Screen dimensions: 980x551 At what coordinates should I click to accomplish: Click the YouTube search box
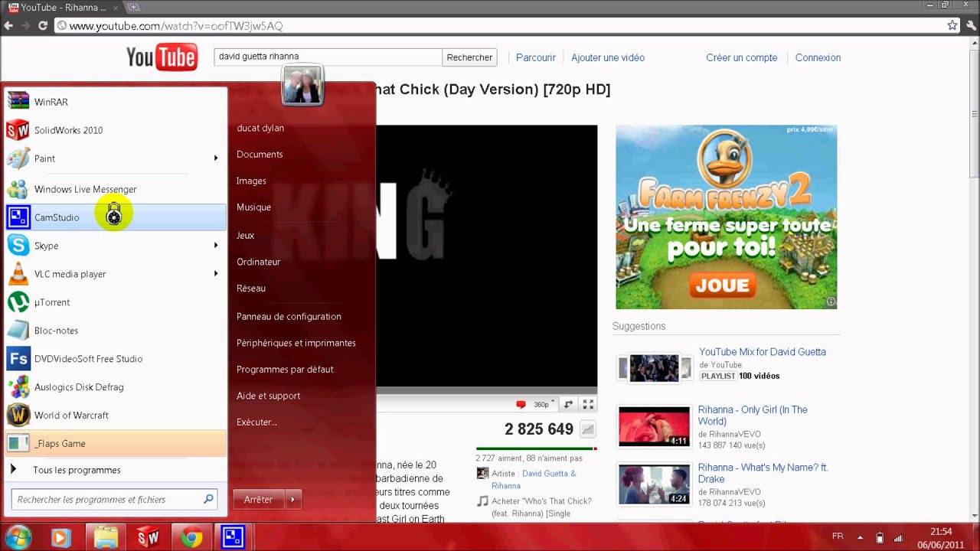point(328,57)
